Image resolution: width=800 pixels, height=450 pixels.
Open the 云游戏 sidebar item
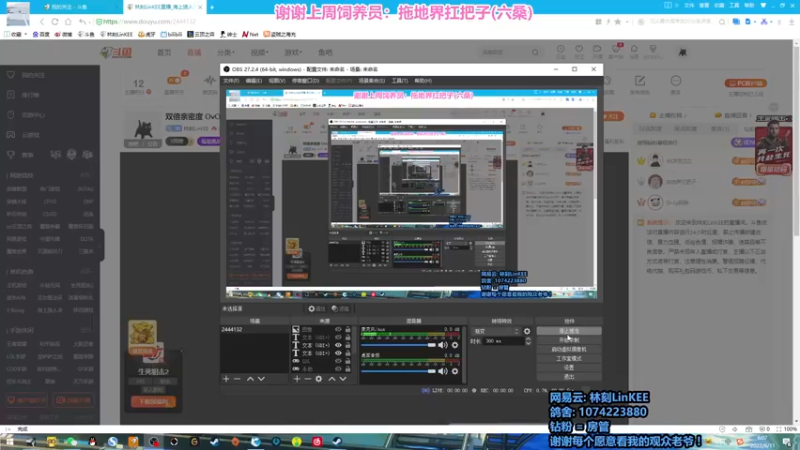coord(31,135)
